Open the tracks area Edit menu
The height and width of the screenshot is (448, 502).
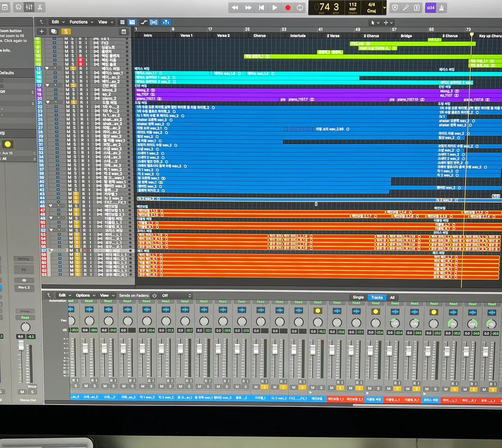pos(58,22)
